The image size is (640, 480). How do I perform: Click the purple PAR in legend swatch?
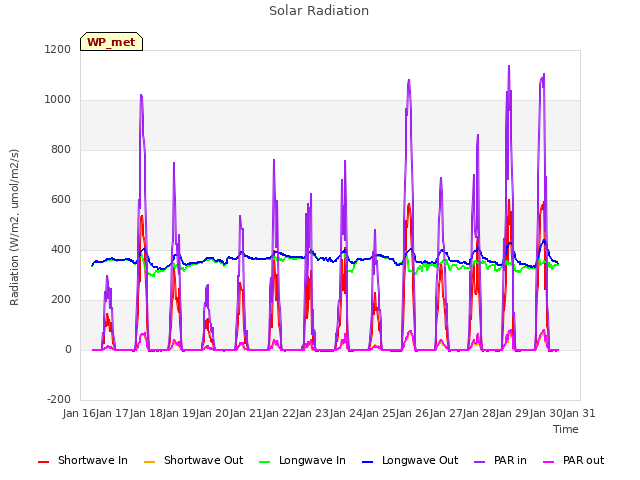click(480, 462)
